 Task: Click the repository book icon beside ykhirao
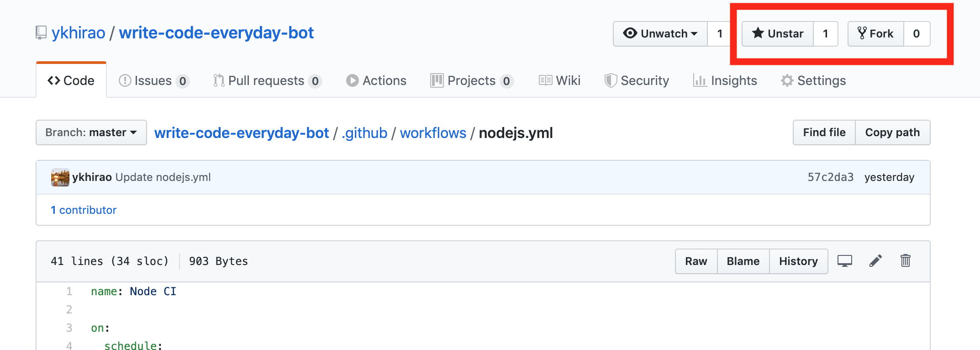41,33
